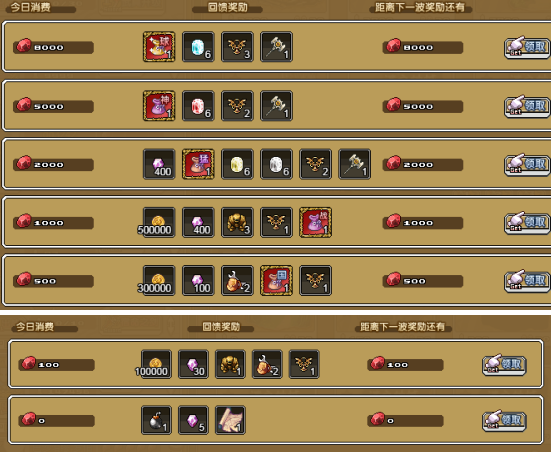Click the hammer icon in 8000 row
This screenshot has width=551, height=452.
(x=276, y=47)
